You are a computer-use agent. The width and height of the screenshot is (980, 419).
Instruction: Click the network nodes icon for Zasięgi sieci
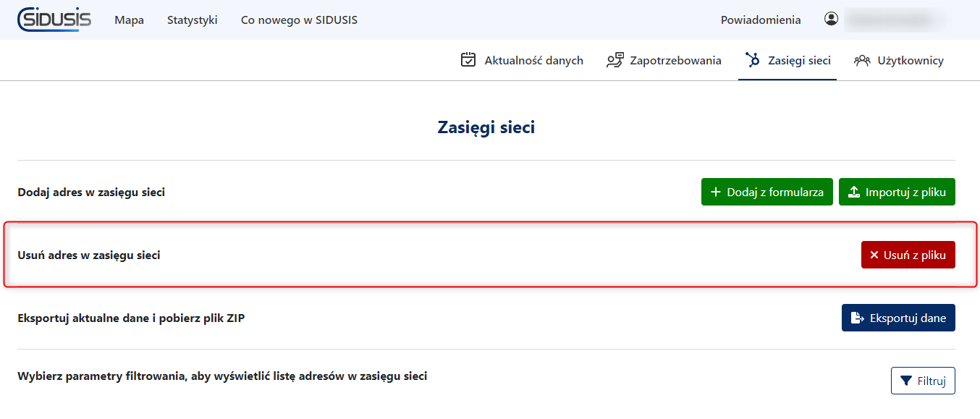tap(753, 60)
